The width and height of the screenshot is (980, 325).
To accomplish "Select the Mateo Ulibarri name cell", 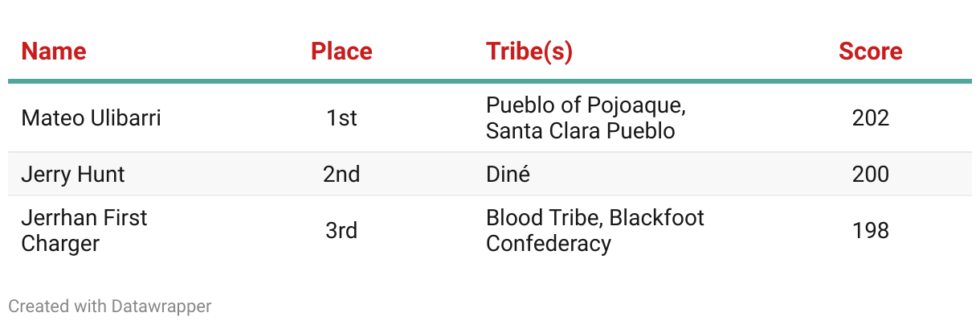I will [91, 118].
